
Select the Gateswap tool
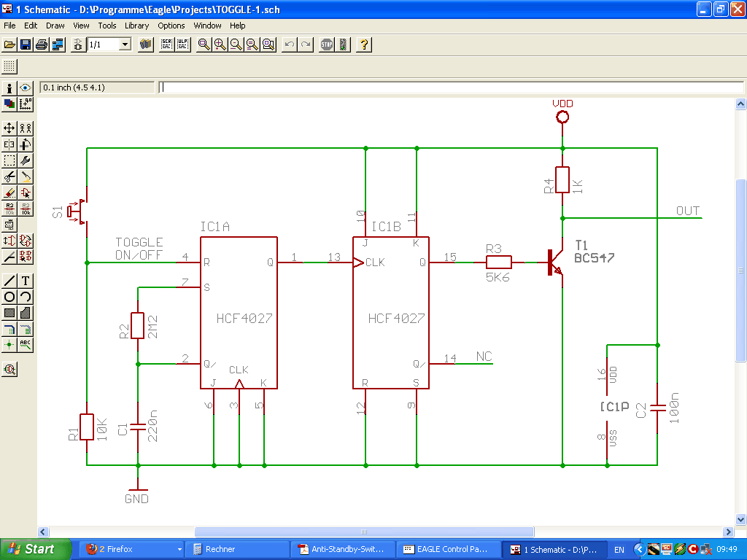point(26,241)
